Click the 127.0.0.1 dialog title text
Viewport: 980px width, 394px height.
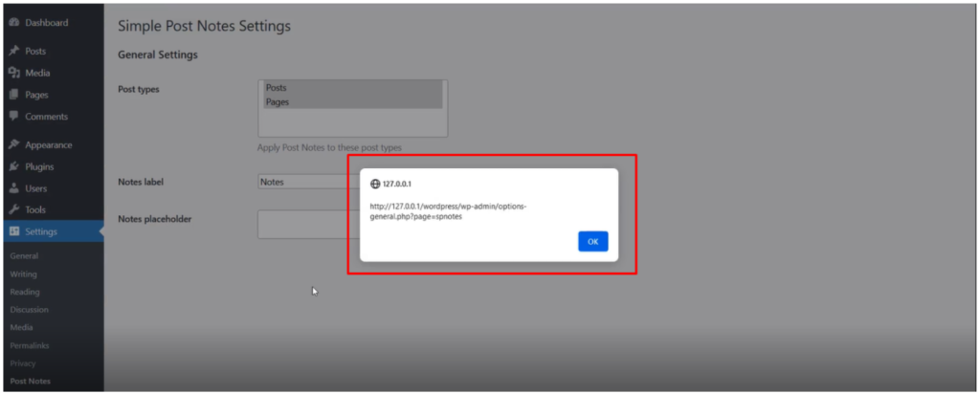[x=397, y=185]
